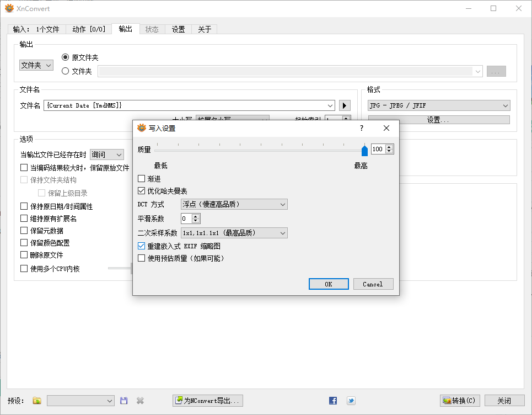
Task: Open the 二次采样系数 dropdown
Action: click(234, 232)
